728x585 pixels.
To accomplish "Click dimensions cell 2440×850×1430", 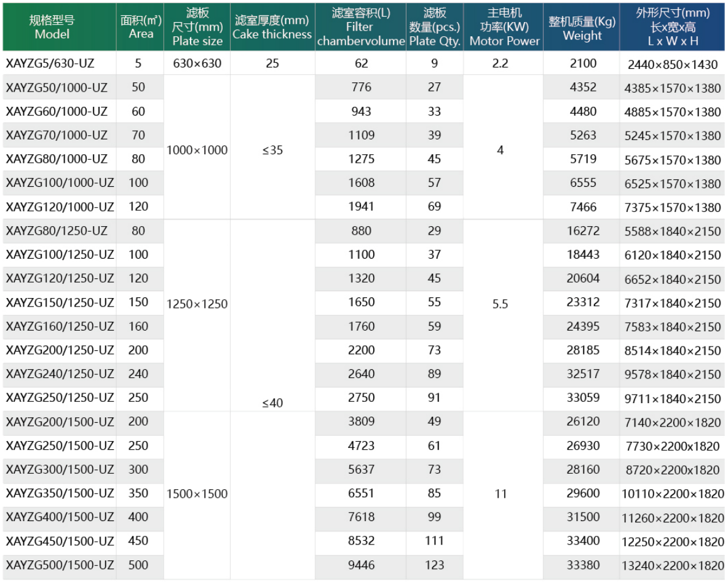I will click(x=672, y=63).
